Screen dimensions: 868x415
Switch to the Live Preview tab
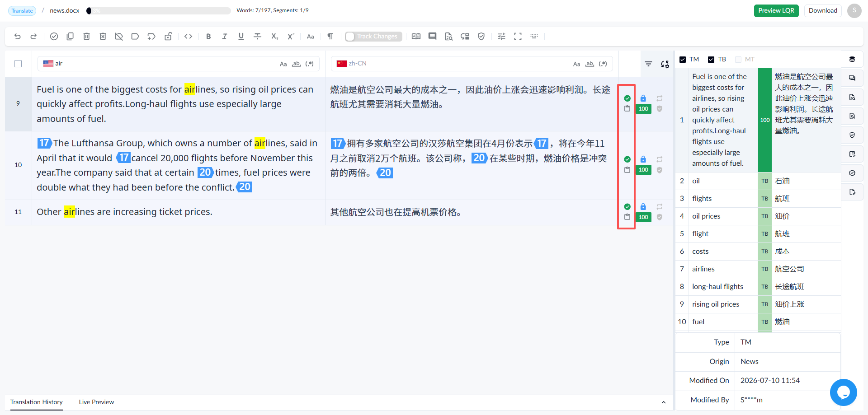coord(96,402)
